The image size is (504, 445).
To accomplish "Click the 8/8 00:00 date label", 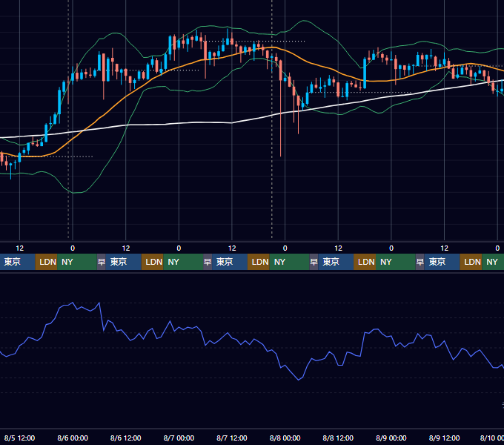I will pyautogui.click(x=285, y=438).
